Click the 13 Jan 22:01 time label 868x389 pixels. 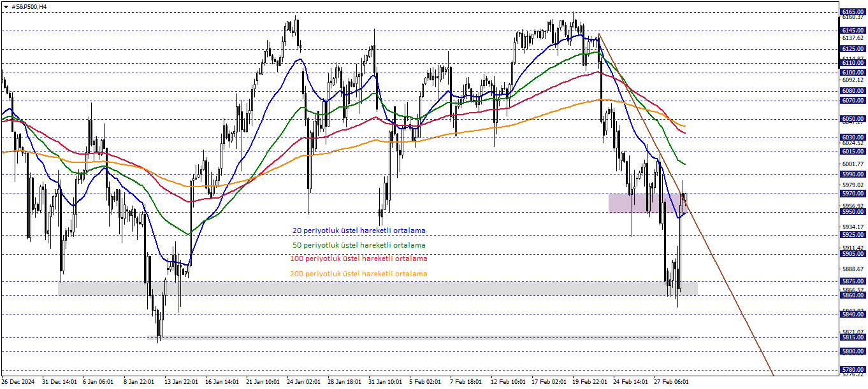(182, 382)
